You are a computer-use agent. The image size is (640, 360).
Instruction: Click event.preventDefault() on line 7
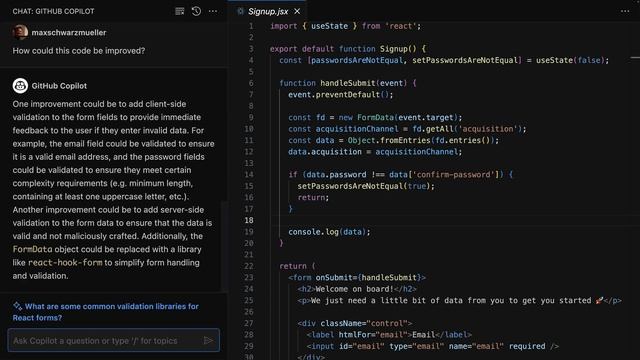tap(340, 95)
